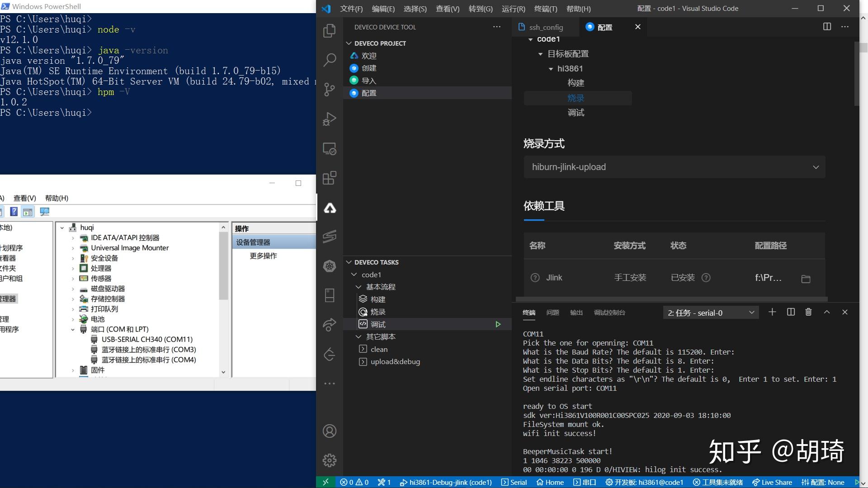The image size is (868, 488).
Task: Select 构建 under hi3861 configuration
Action: [x=576, y=83]
